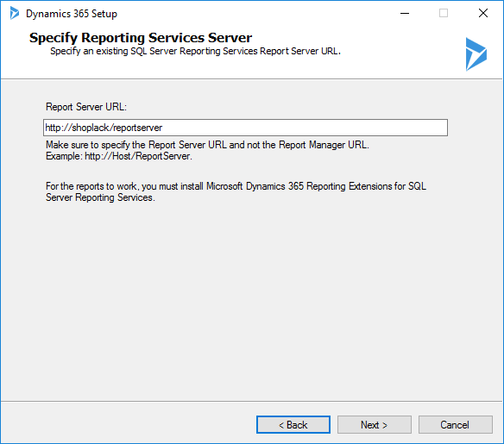Click the 'Specify Reporting Services Server' heading
This screenshot has width=504, height=444.
tap(141, 38)
